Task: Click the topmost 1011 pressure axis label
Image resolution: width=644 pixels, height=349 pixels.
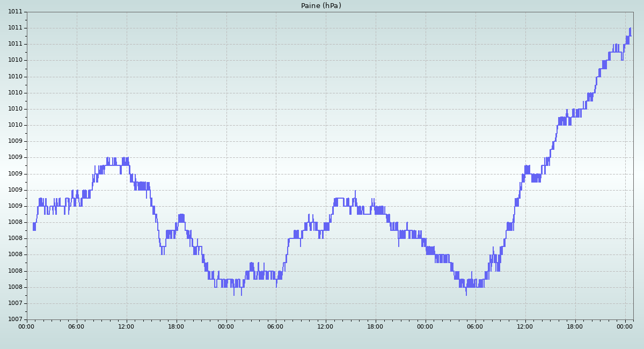Action: point(15,12)
